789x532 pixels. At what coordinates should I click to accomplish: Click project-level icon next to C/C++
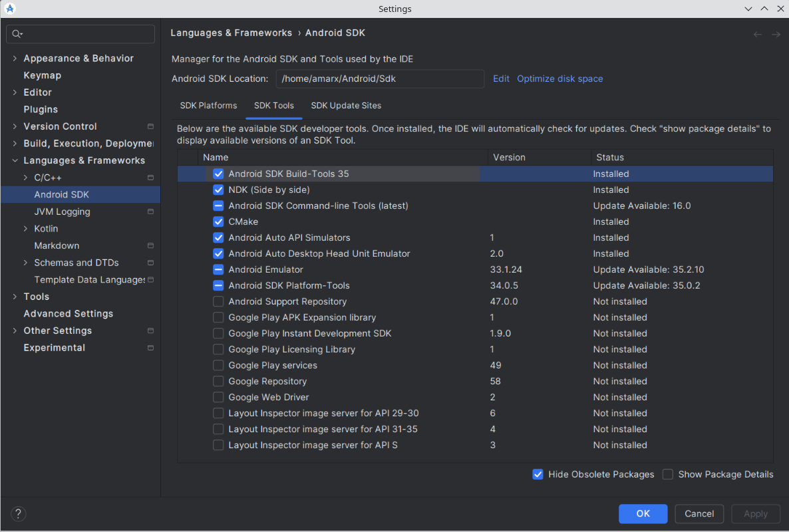pos(150,178)
